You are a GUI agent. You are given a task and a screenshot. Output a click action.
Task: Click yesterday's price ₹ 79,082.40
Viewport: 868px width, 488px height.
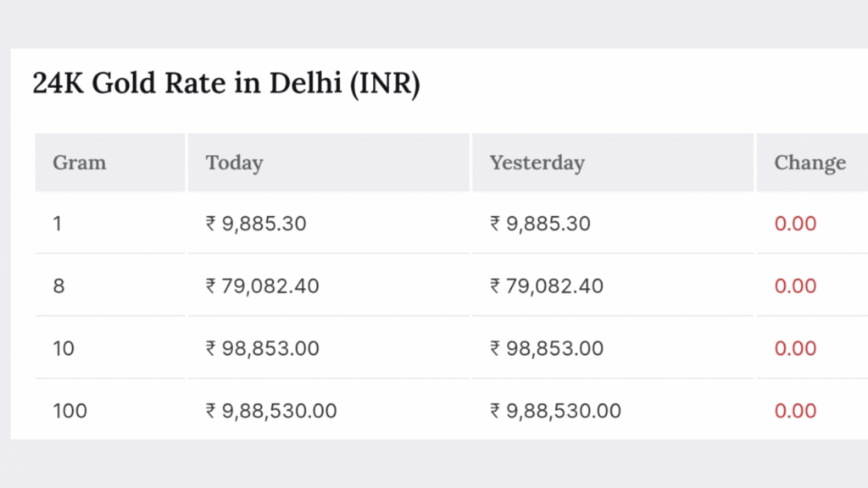[547, 286]
